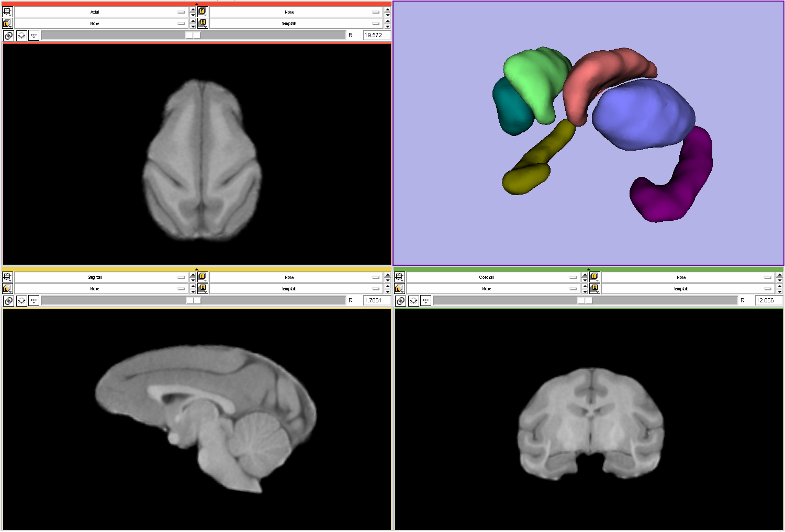Click the link slices icon in Coronal viewer

pos(400,301)
